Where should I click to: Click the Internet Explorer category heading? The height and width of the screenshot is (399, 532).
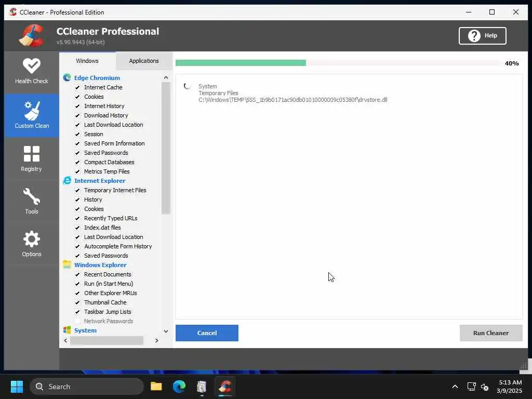[100, 180]
